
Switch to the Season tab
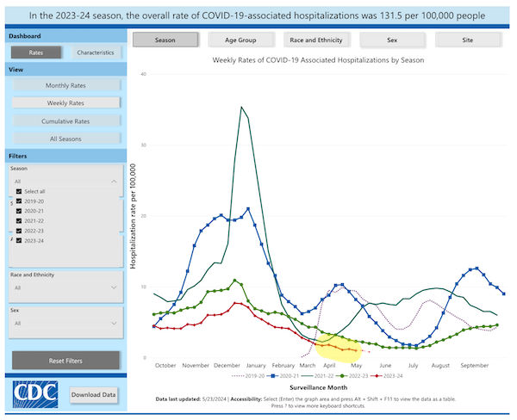pos(165,40)
